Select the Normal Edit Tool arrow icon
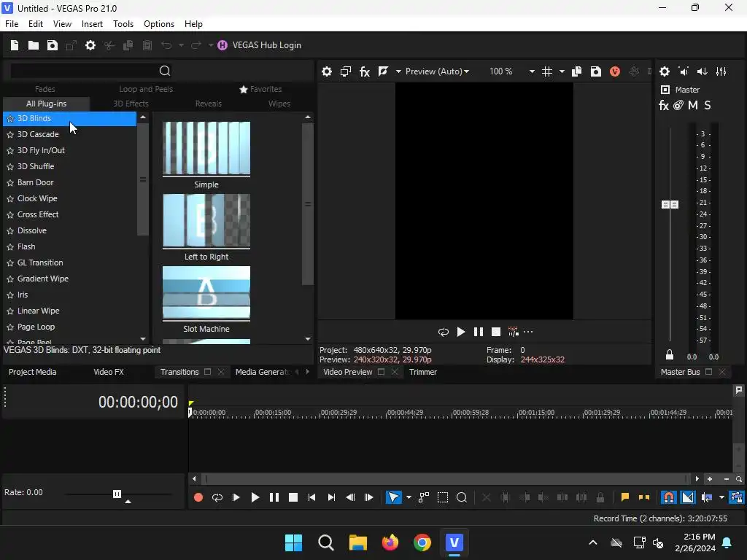 (x=393, y=497)
